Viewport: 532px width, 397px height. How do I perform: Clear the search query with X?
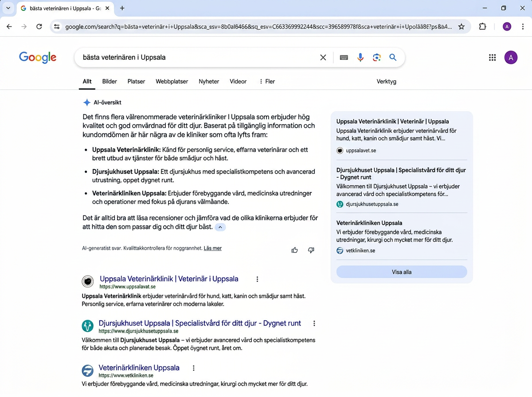point(323,57)
